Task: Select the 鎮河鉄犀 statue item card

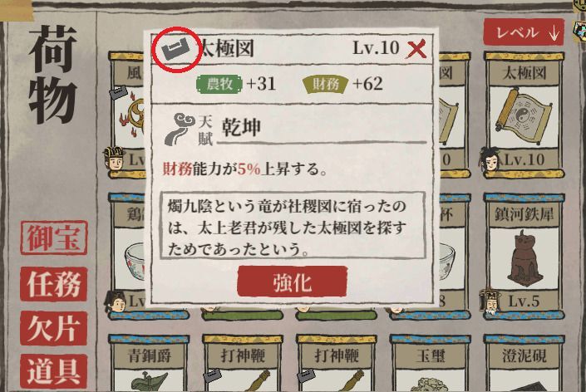Action: (524, 257)
